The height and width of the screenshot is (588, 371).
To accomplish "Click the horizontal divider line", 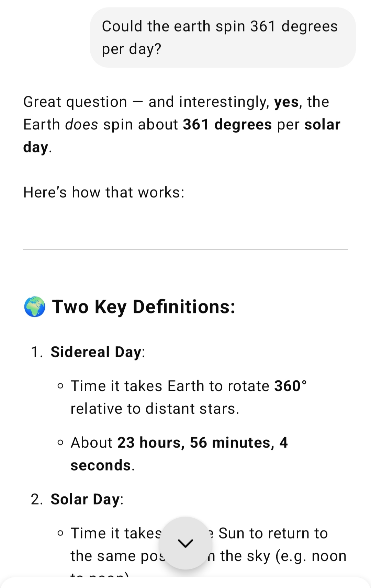I will (185, 250).
